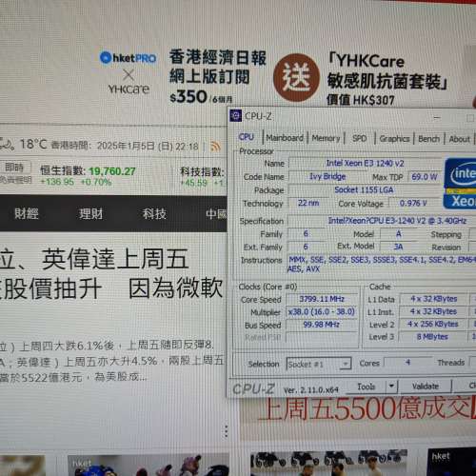Click the Level 3 value 8 MBytes
This screenshot has width=476, height=476.
pos(432,336)
